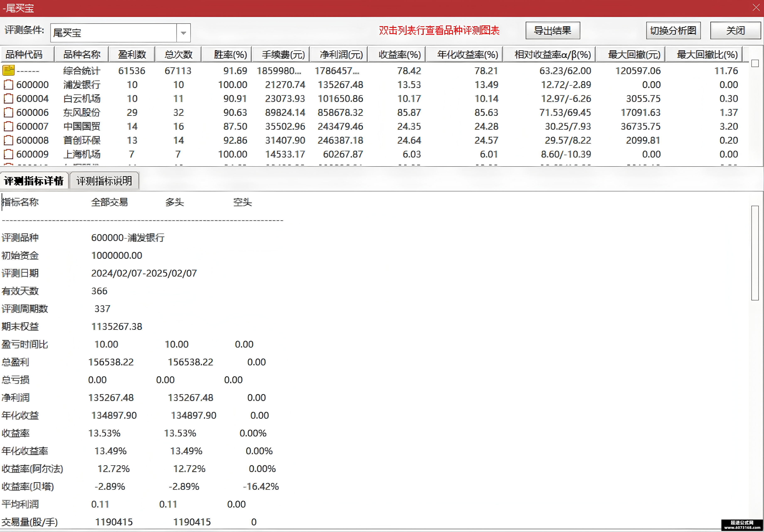764x532 pixels.
Task: Click the 关闭 button
Action: point(735,31)
